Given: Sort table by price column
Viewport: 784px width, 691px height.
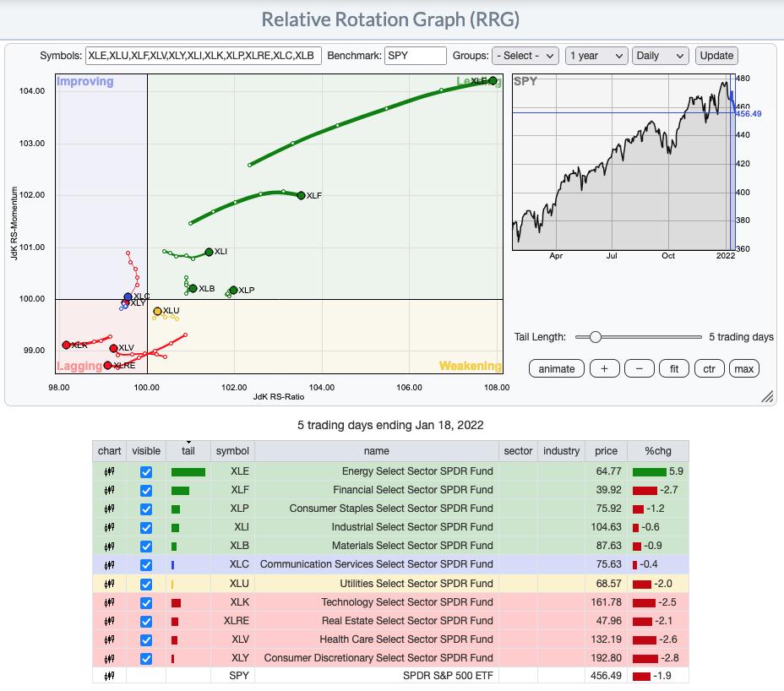Looking at the screenshot, I should [x=606, y=451].
